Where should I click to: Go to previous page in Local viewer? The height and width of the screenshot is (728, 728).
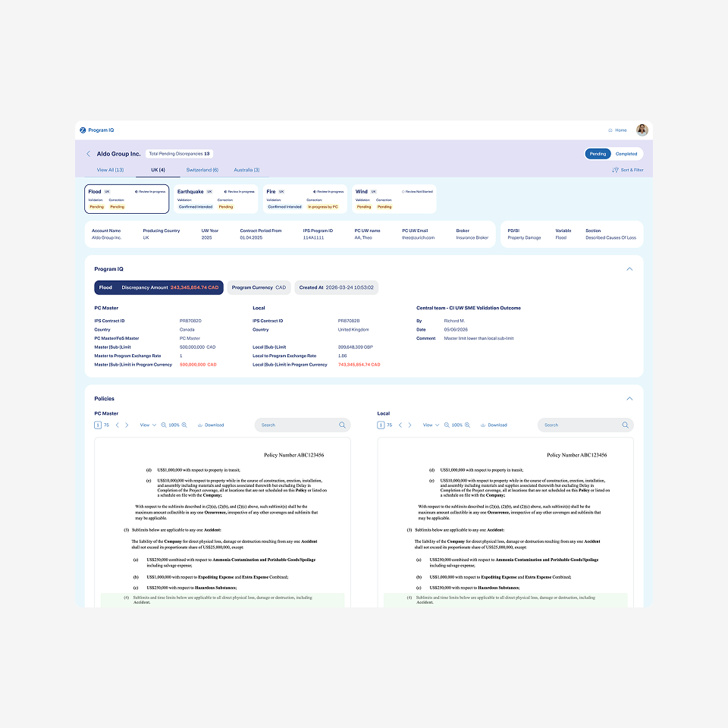pyautogui.click(x=400, y=425)
